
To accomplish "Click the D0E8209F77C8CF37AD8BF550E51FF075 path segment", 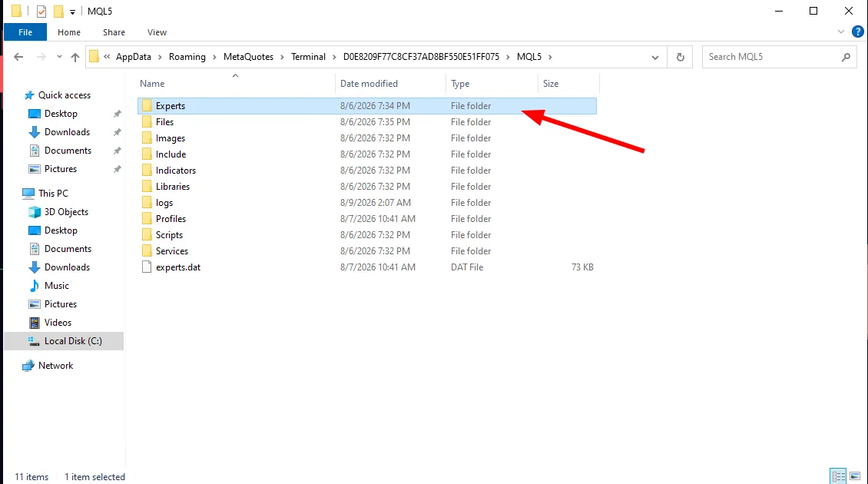I will tap(421, 57).
